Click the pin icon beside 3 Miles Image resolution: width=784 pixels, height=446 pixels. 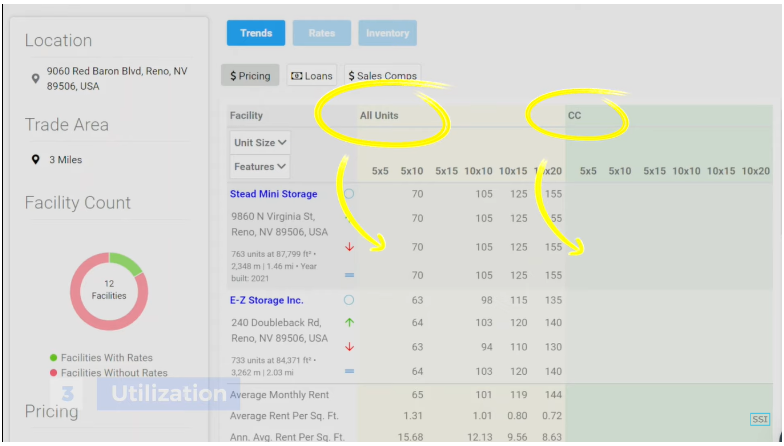point(36,160)
